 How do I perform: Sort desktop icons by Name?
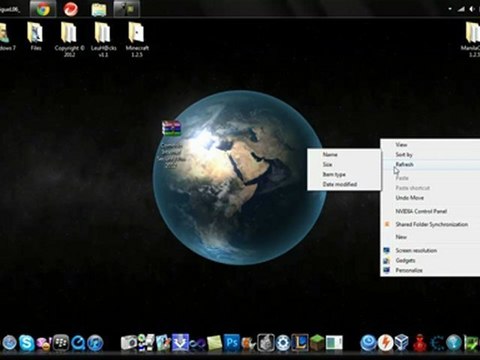point(344,154)
